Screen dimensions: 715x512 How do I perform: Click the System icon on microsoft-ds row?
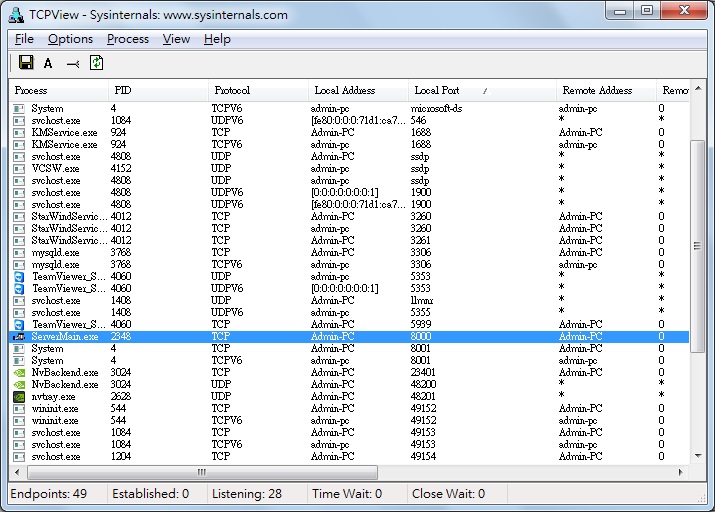click(x=19, y=109)
